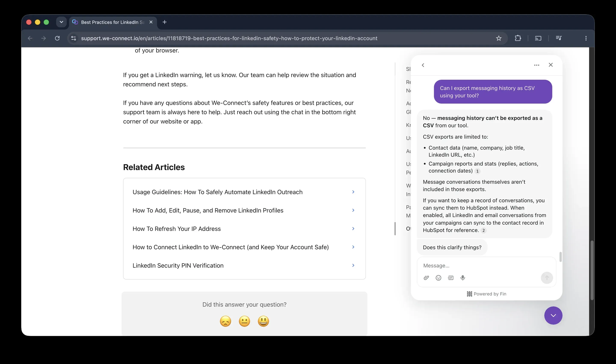Viewport: 616px width, 364px height.
Task: Rate article with neutral face emoji
Action: 244,321
